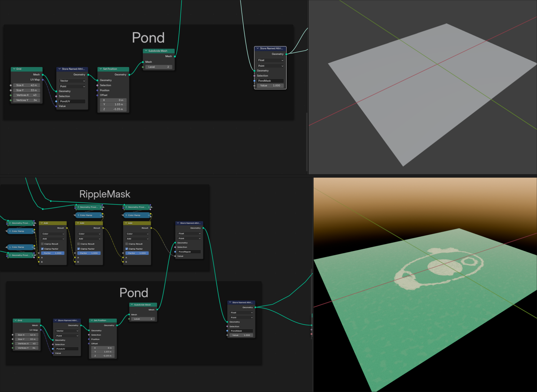Image resolution: width=537 pixels, height=392 pixels.
Task: Collapse the middle Add node in RippleMask
Action: point(78,223)
